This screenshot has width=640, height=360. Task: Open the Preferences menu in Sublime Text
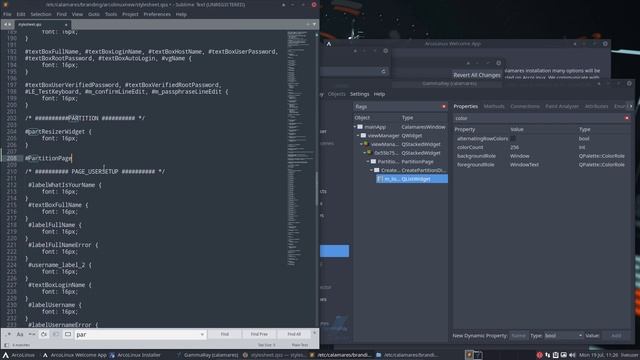pos(157,14)
